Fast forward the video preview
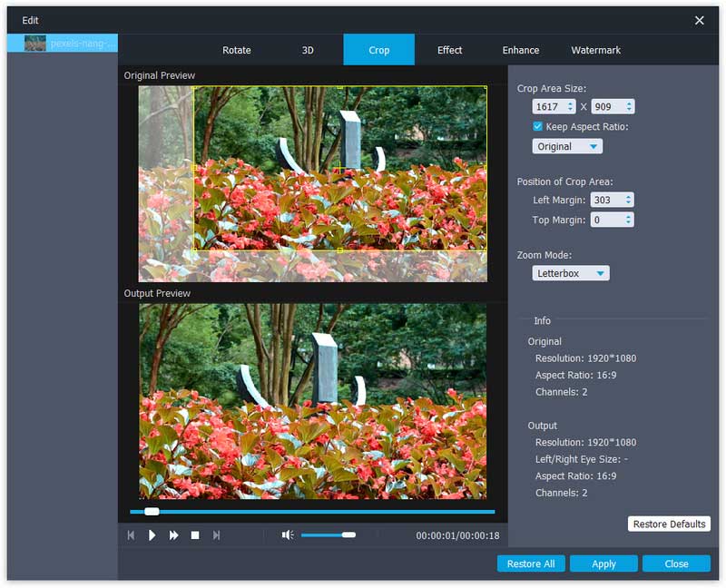Screen dimensions: 726x588 [173, 535]
